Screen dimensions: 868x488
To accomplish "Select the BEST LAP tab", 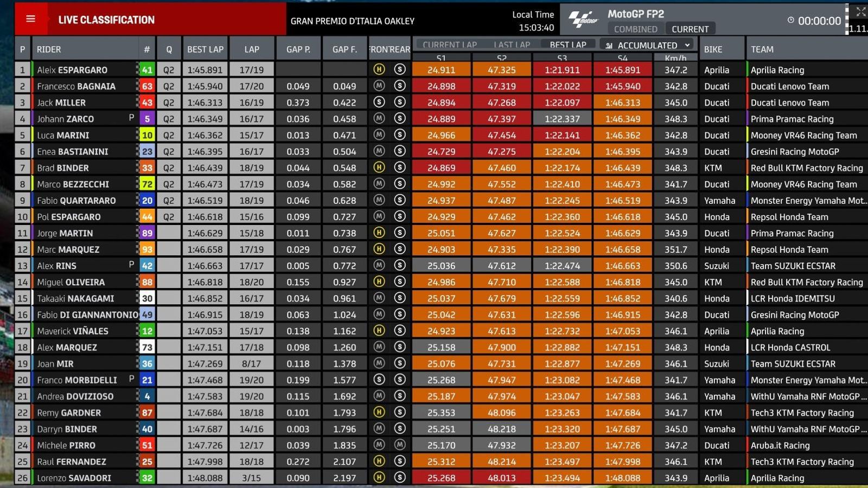I will pos(567,45).
